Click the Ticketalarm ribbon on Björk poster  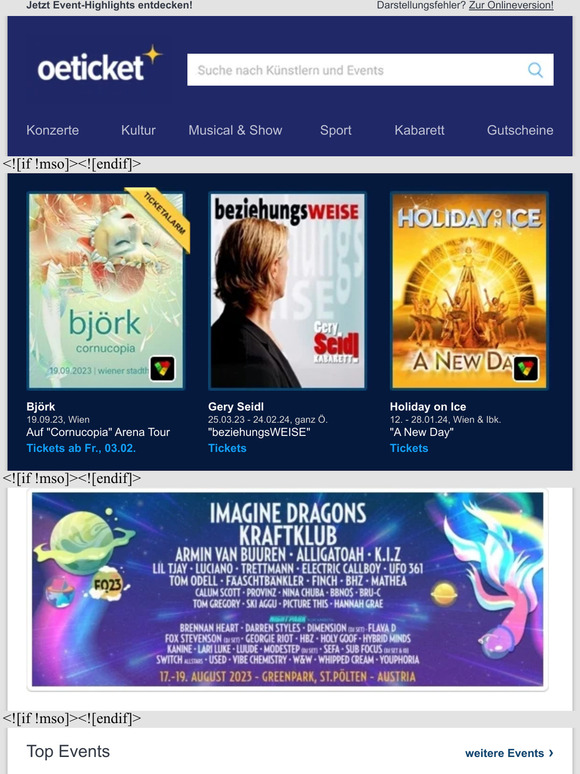point(159,218)
